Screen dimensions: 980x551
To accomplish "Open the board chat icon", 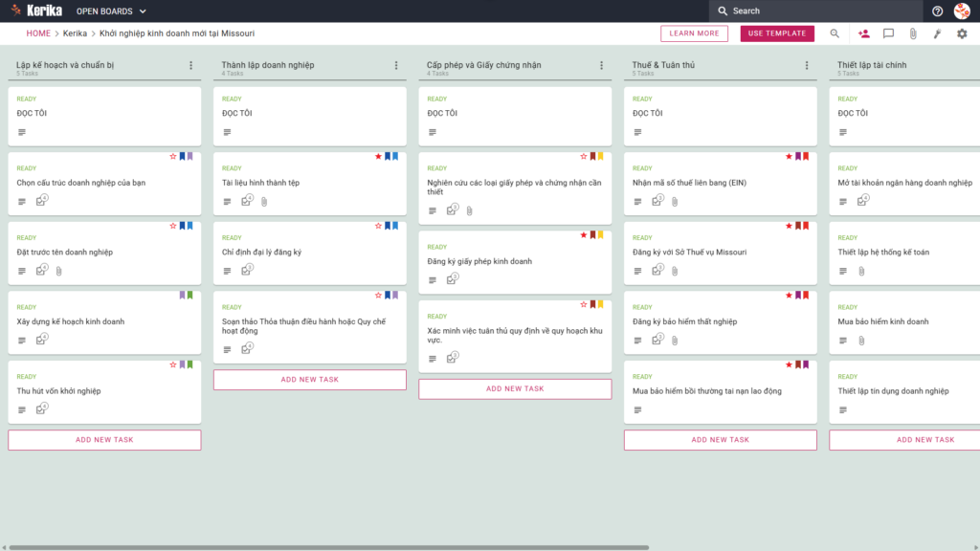I will point(888,33).
